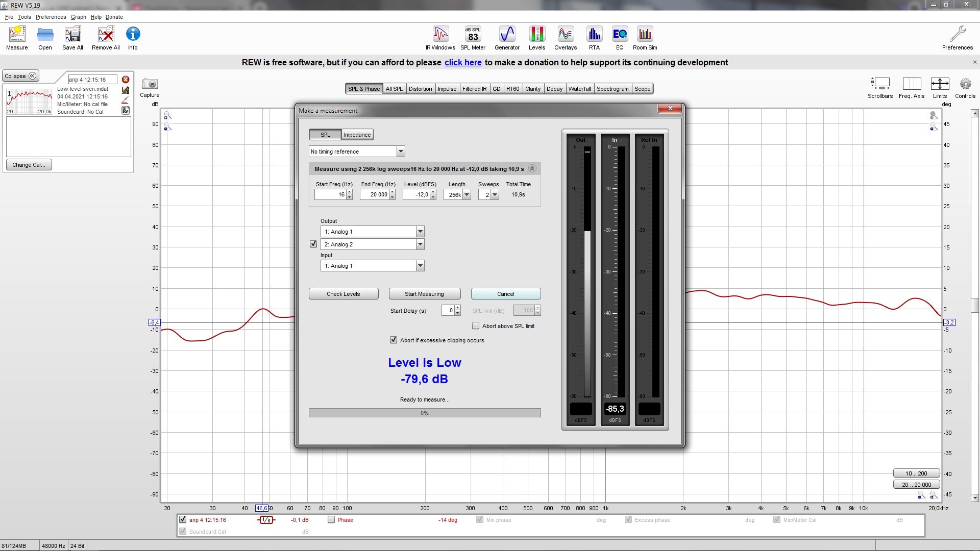980x551 pixels.
Task: Click the Capture camera icon
Action: 150,84
